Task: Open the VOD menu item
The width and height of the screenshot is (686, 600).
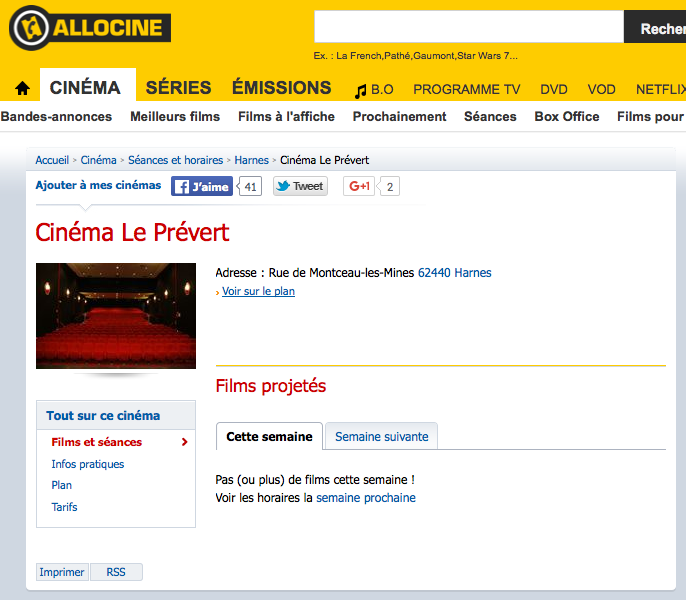Action: [602, 89]
